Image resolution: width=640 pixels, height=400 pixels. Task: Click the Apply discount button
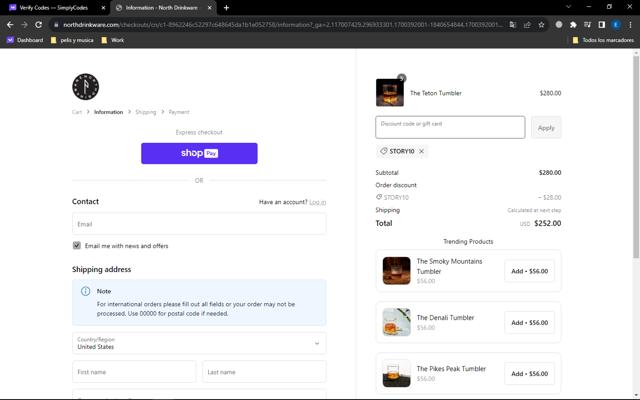[x=546, y=127]
